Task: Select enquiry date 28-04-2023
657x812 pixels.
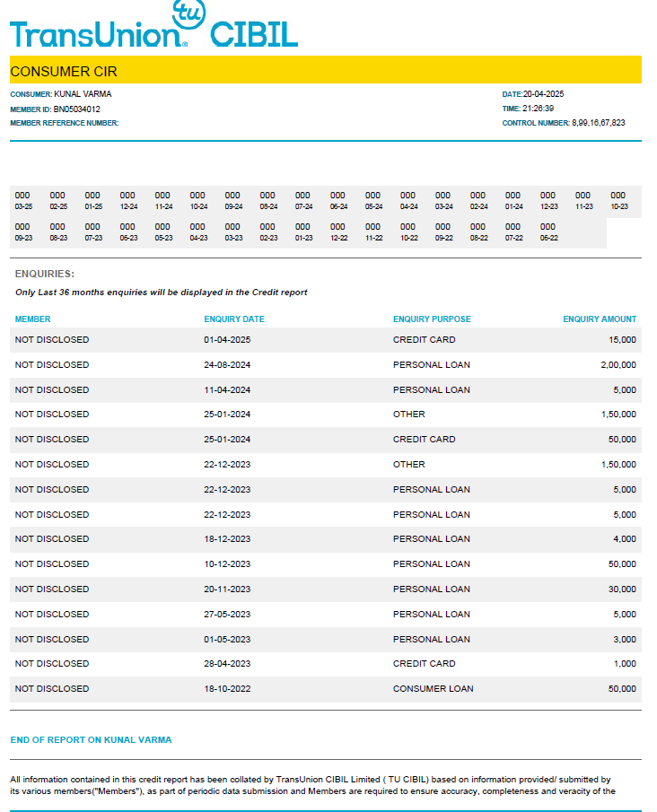Action: click(x=227, y=664)
